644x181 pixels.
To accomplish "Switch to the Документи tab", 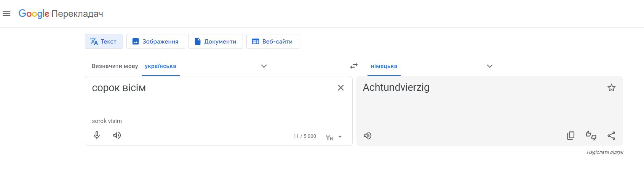I will pos(216,42).
